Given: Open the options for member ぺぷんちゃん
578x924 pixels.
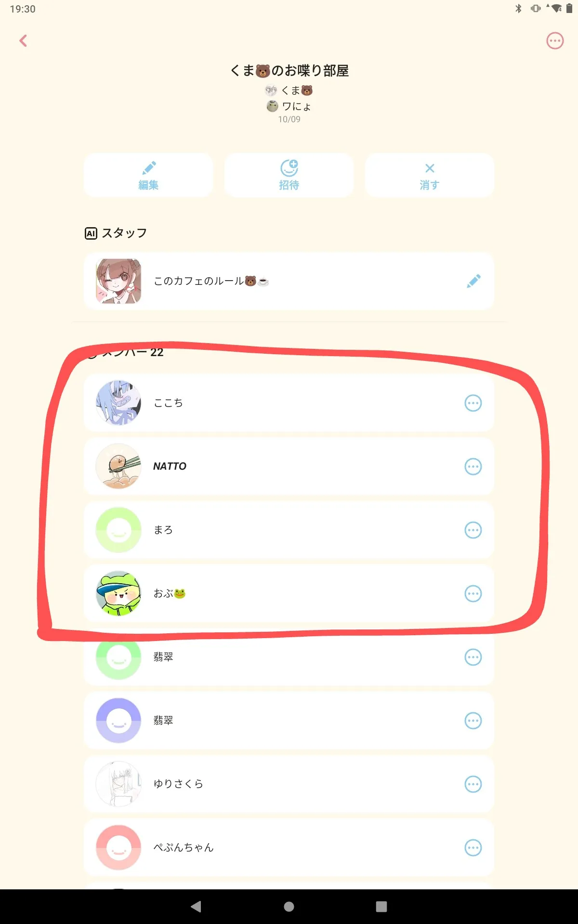Looking at the screenshot, I should tap(473, 847).
